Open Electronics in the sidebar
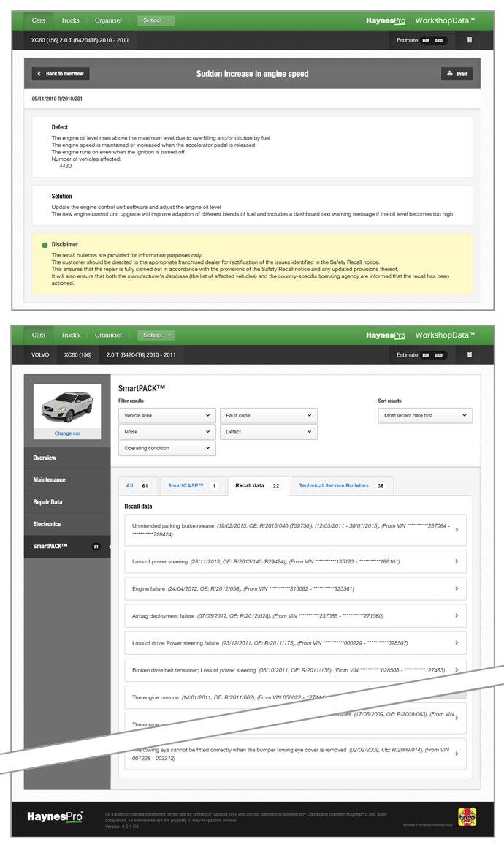Viewport: 504px width, 850px height. coord(67,524)
